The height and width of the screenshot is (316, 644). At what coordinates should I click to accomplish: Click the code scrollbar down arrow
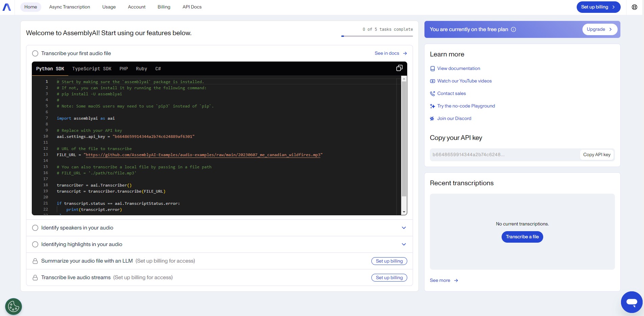pos(404,212)
